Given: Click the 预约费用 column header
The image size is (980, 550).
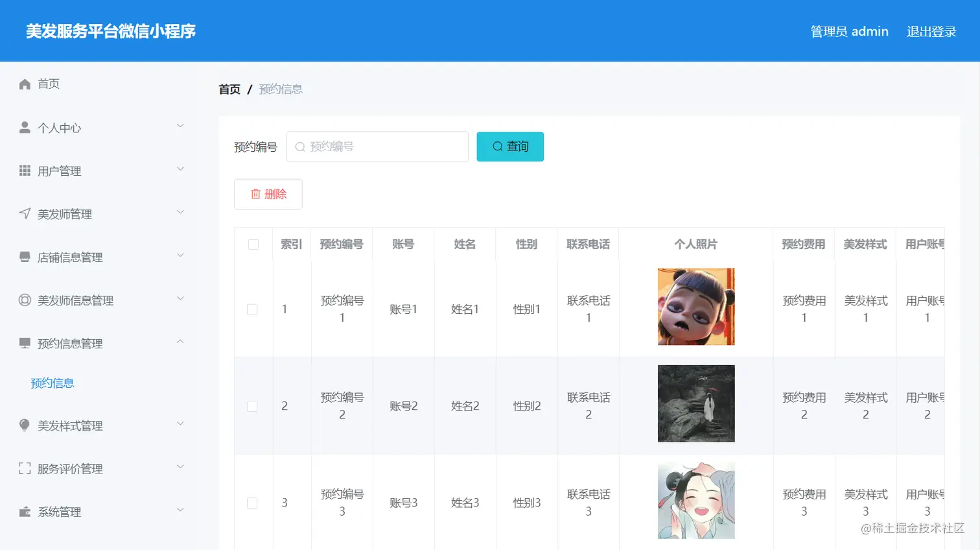Looking at the screenshot, I should pos(804,245).
